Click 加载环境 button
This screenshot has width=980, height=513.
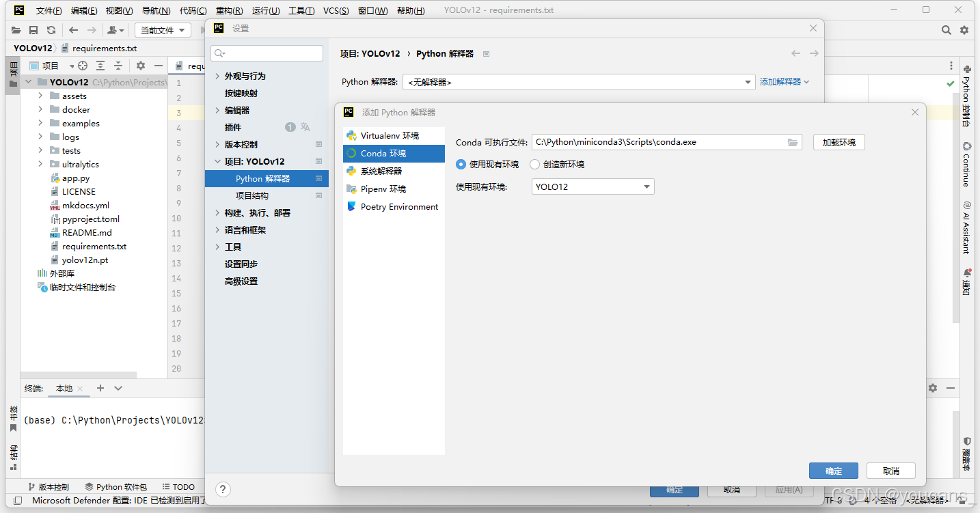(x=839, y=142)
